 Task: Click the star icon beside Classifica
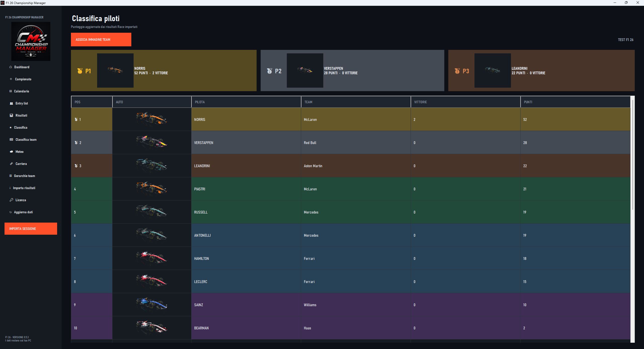[11, 128]
